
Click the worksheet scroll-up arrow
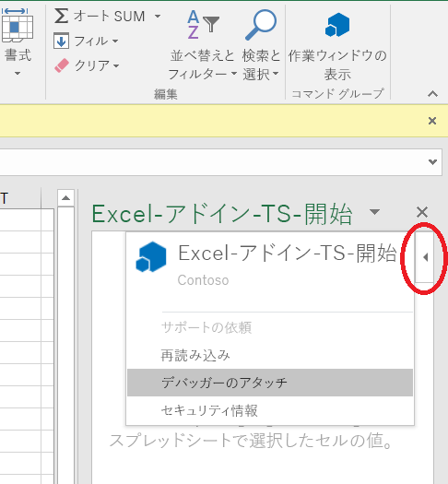coord(65,198)
